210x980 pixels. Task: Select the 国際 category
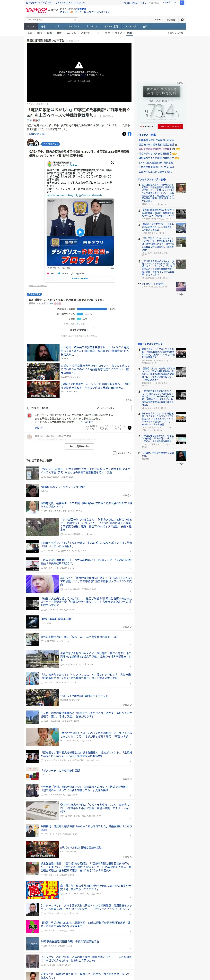49,33
